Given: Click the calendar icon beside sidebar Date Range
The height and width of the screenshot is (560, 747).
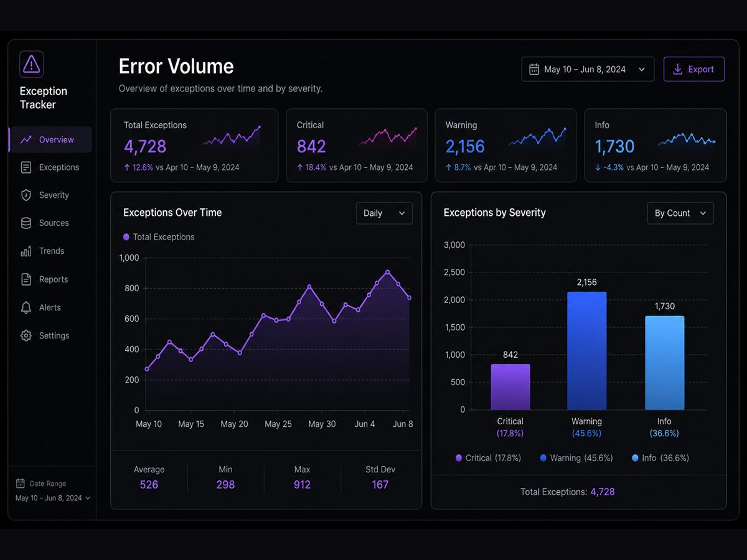Looking at the screenshot, I should point(21,483).
